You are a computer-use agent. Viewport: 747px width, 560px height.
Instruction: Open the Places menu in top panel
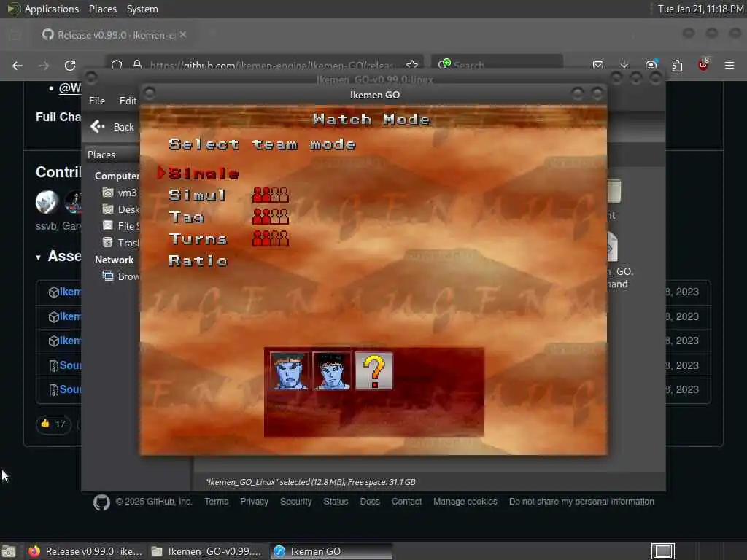(102, 9)
